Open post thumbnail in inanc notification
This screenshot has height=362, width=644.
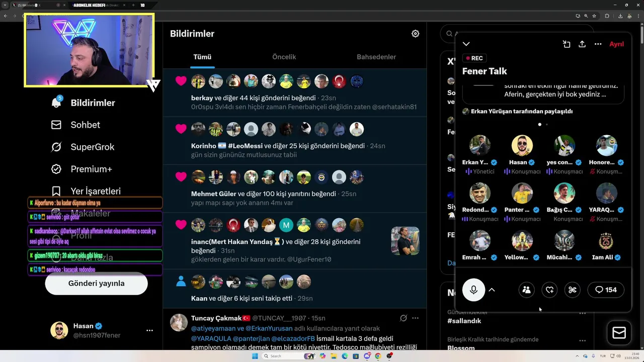(x=405, y=241)
